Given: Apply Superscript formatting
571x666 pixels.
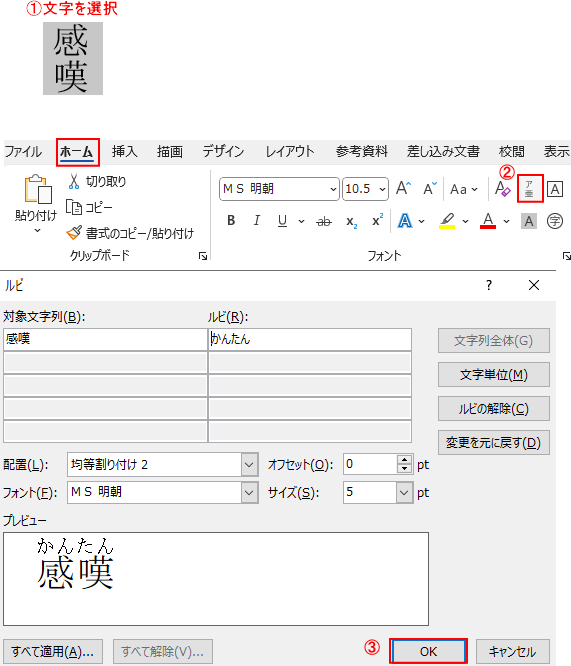Looking at the screenshot, I should (377, 220).
